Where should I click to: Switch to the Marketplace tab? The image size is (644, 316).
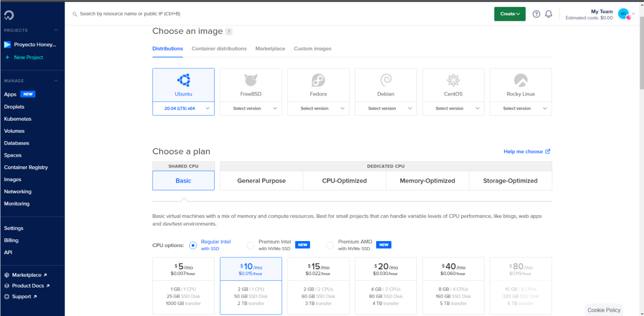pos(270,49)
